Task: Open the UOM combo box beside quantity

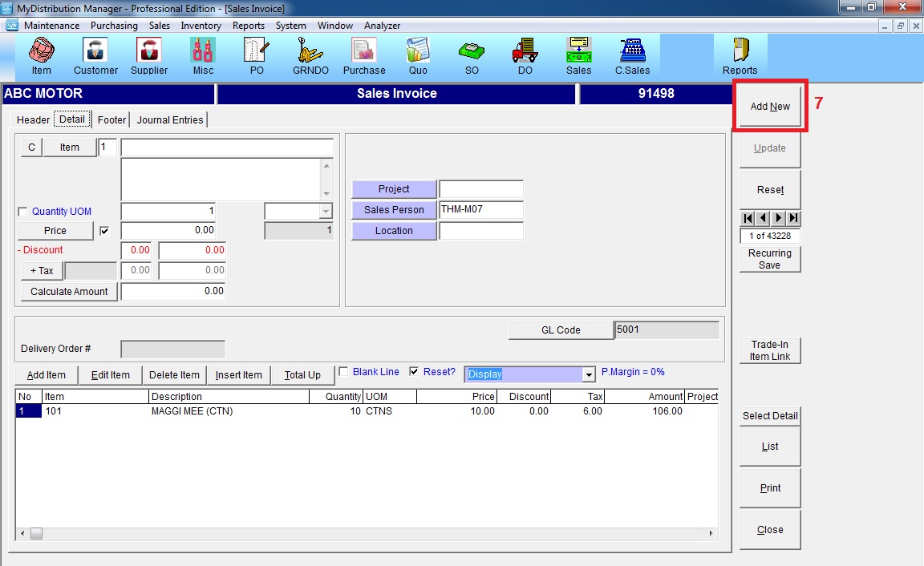Action: coord(325,211)
